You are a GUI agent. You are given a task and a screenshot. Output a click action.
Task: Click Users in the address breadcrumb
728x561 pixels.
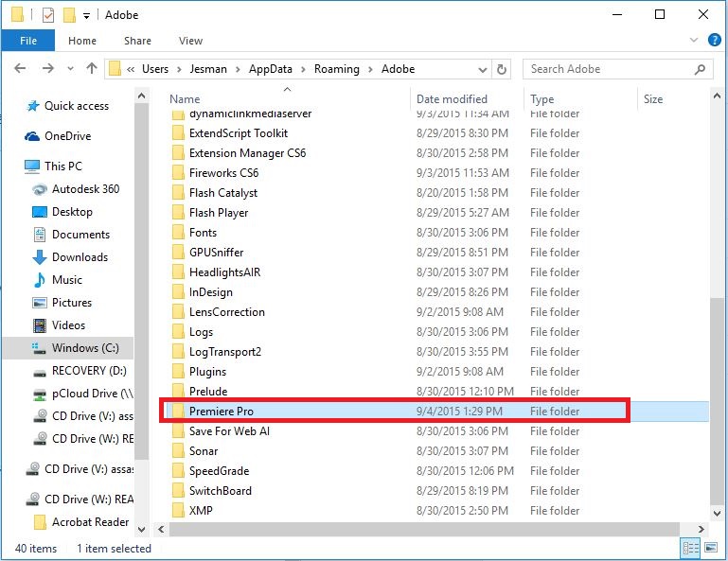[155, 69]
